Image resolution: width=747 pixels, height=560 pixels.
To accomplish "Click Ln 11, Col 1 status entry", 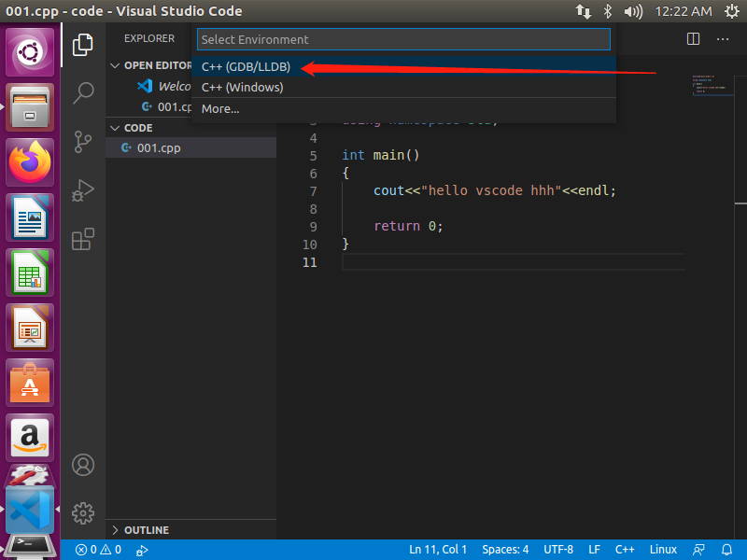I will [x=438, y=550].
